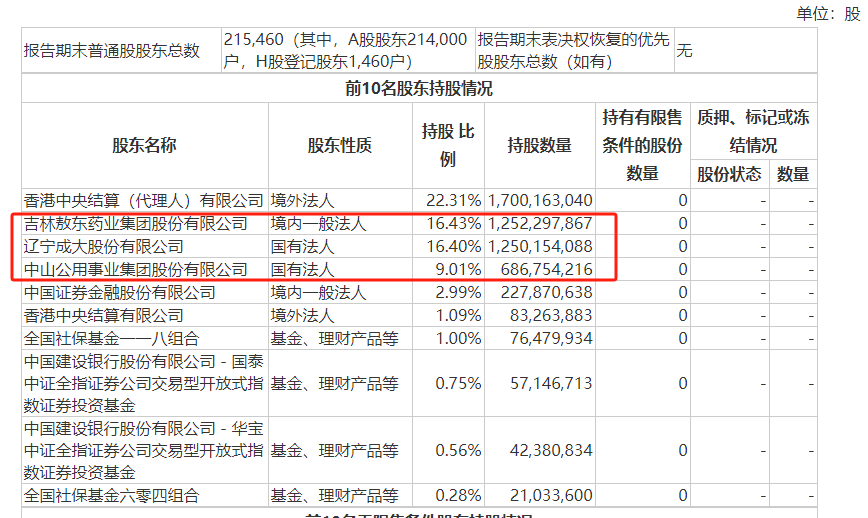Image resolution: width=868 pixels, height=518 pixels.
Task: Click 吉林敖东药业集团股份有限公司 shareholder name
Action: click(136, 224)
